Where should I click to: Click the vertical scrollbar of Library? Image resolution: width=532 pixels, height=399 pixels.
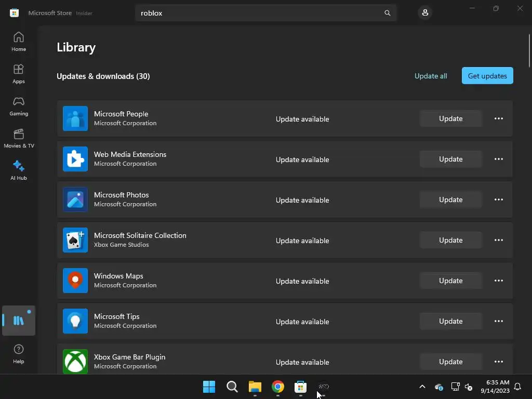pyautogui.click(x=529, y=51)
